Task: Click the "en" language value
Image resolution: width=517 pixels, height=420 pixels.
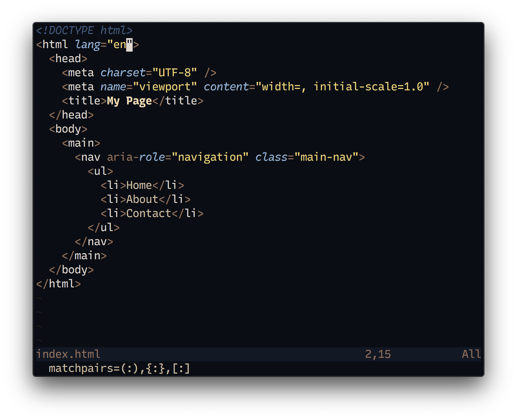Action: click(120, 45)
